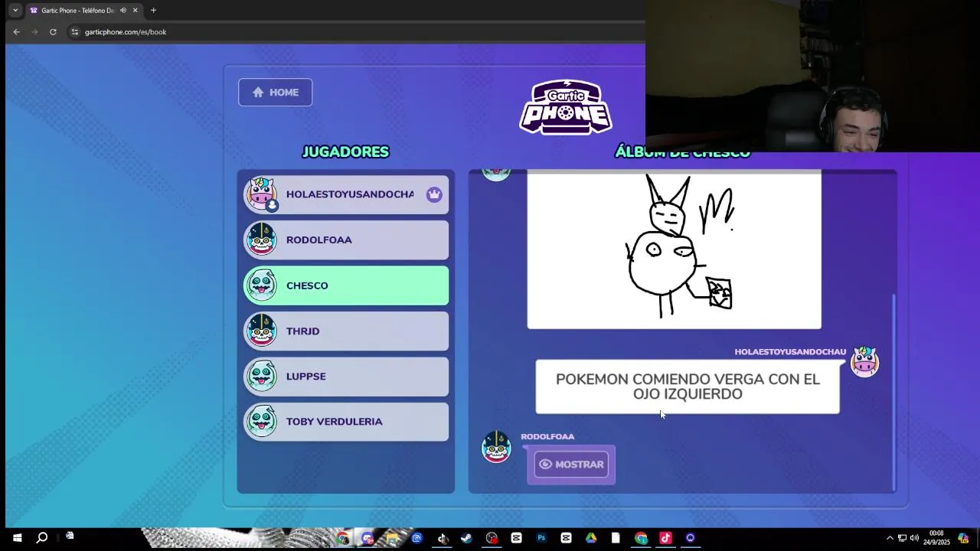This screenshot has width=980, height=551.
Task: Open the tab search dropdown arrow
Action: (15, 11)
